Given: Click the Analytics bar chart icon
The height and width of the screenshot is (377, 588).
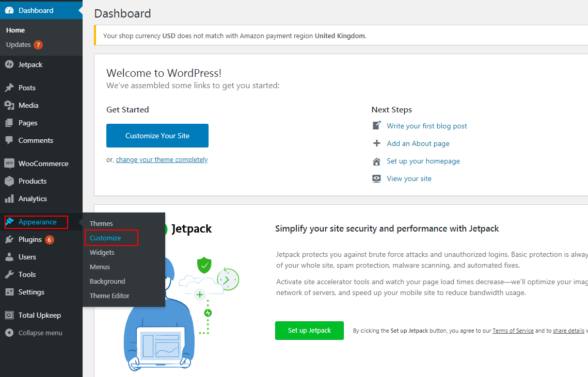Looking at the screenshot, I should point(9,199).
